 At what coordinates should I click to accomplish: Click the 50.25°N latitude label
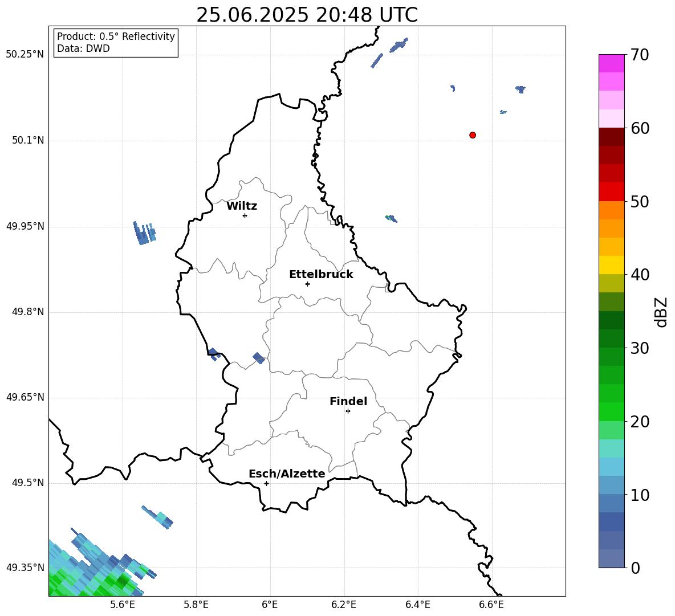pyautogui.click(x=25, y=55)
